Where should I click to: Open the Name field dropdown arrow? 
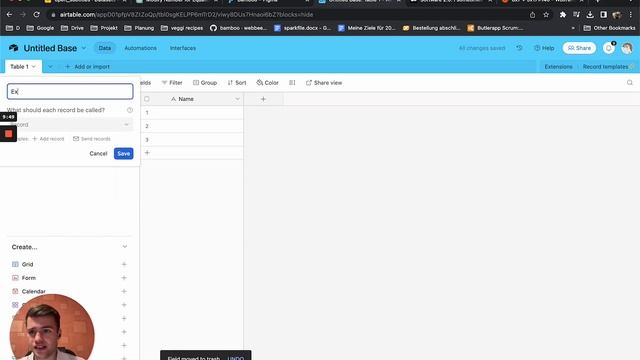click(238, 99)
